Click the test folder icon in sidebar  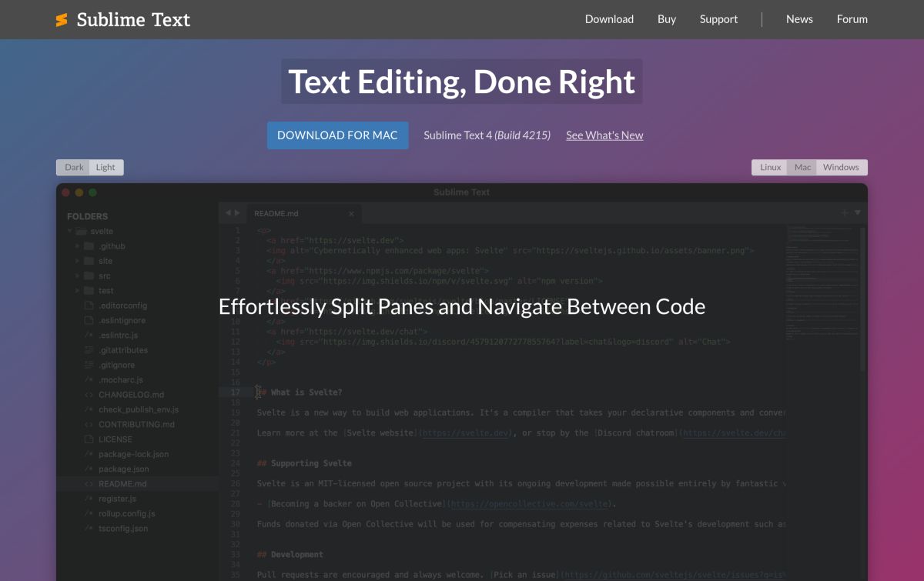click(x=89, y=291)
